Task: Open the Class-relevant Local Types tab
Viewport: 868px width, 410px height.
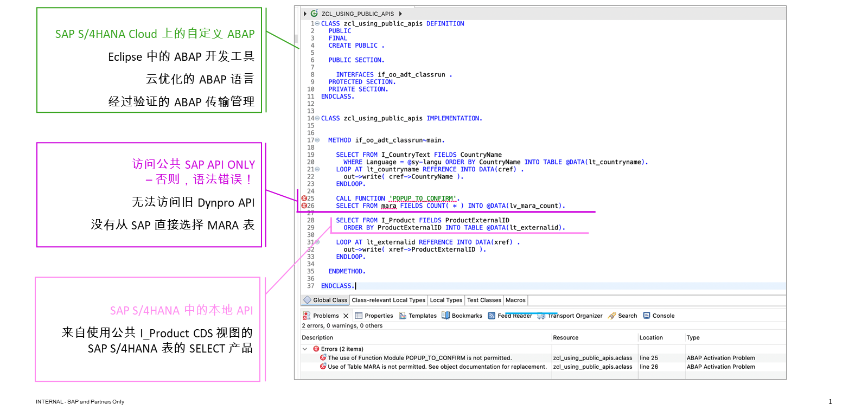Action: [388, 300]
